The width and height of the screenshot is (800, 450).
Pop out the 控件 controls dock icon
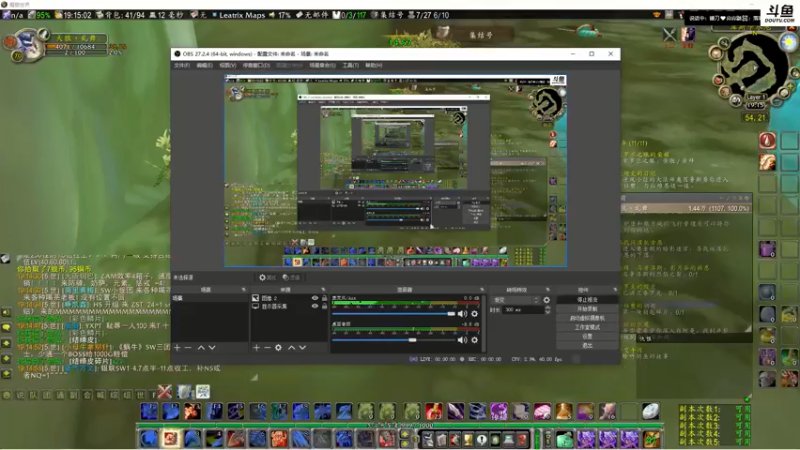(x=615, y=290)
